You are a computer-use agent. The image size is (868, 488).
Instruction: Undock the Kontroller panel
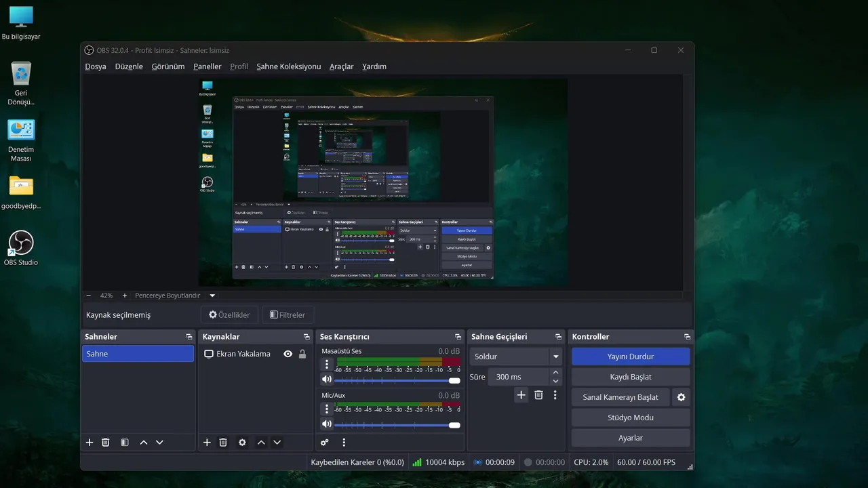point(687,337)
